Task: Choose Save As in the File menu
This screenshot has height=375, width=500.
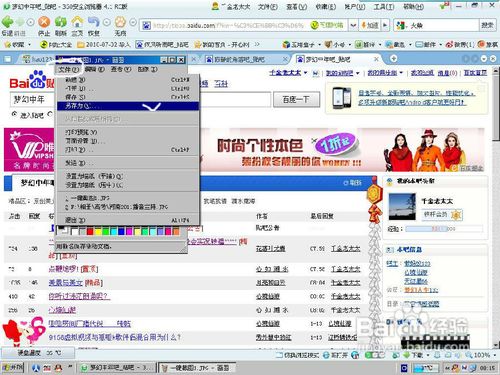Action: pos(128,106)
